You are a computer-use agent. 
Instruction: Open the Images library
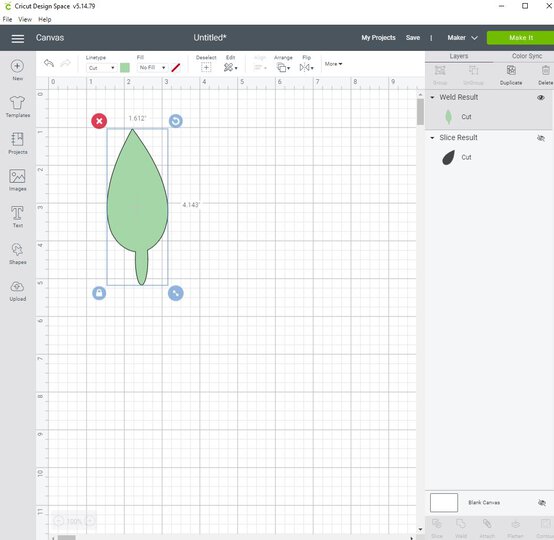pos(17,180)
